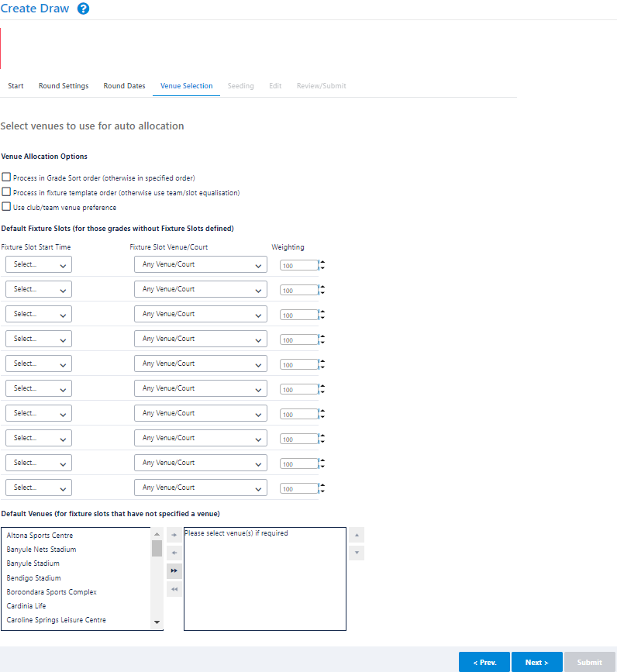Screen dimensions: 617x672
Task: Remove all venues with double left arrow
Action: coord(174,589)
